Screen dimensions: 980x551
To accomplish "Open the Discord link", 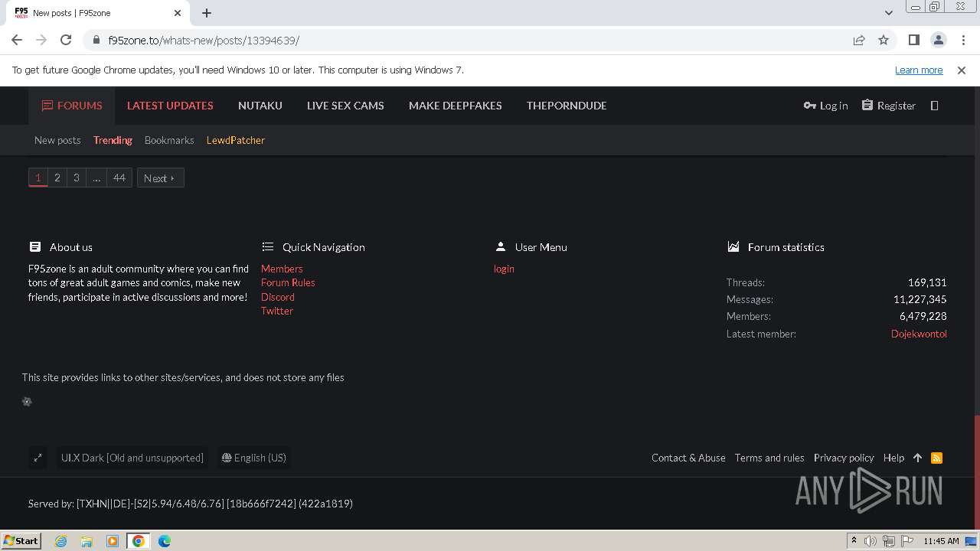I will point(278,297).
